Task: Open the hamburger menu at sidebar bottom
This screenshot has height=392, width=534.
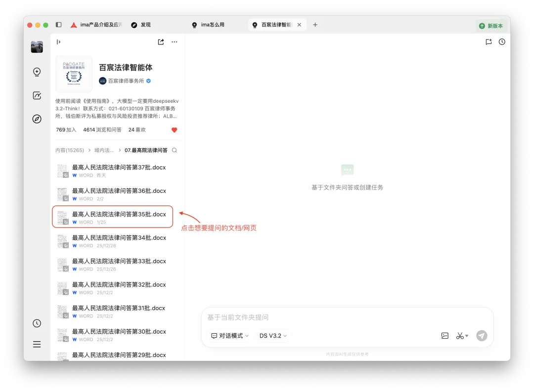Action: pos(37,345)
